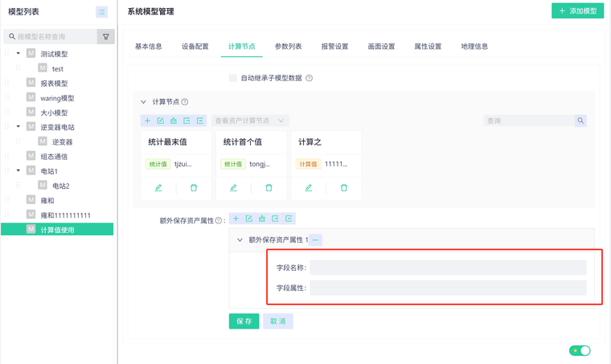
Task: Click the help icon beside 额外保存资产属性 label
Action: point(219,220)
